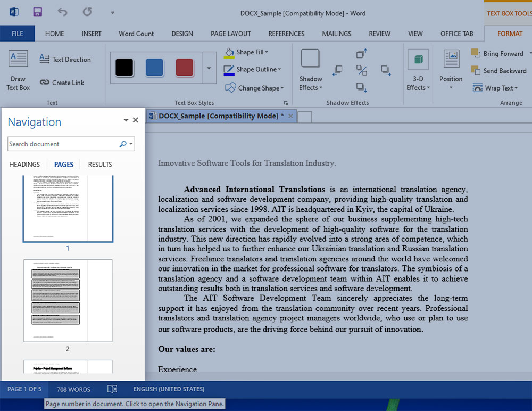The height and width of the screenshot is (411, 532).
Task: Click Bring Forward
Action: coord(497,54)
